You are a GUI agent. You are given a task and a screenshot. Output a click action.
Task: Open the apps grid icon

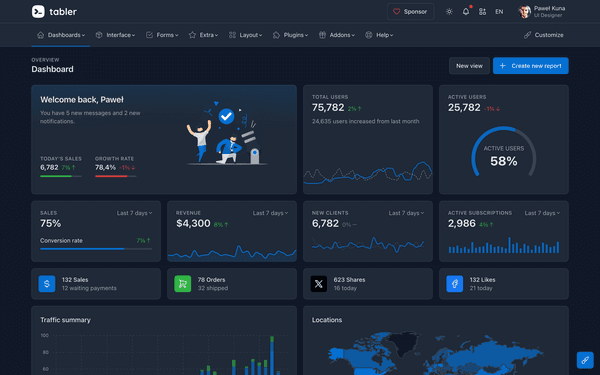[x=483, y=11]
